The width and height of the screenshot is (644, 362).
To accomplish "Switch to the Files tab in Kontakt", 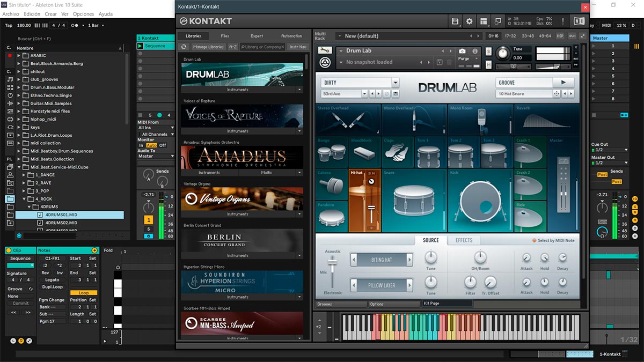I will [x=225, y=36].
